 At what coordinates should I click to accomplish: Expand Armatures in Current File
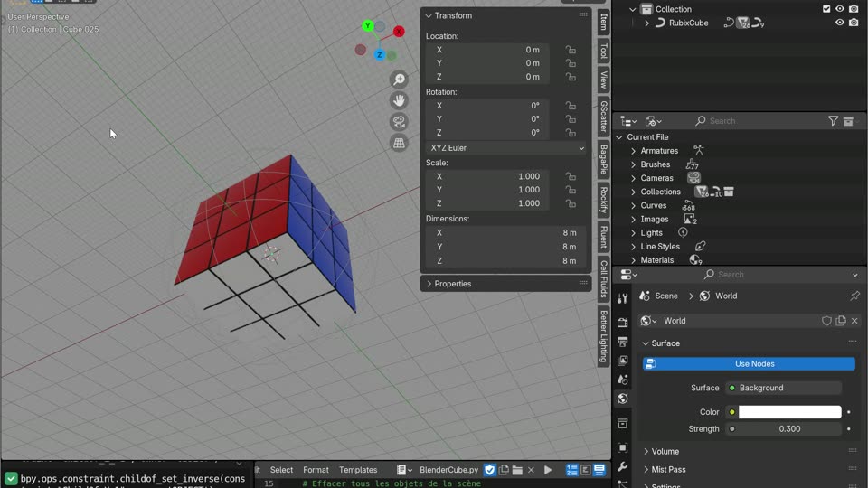point(633,151)
